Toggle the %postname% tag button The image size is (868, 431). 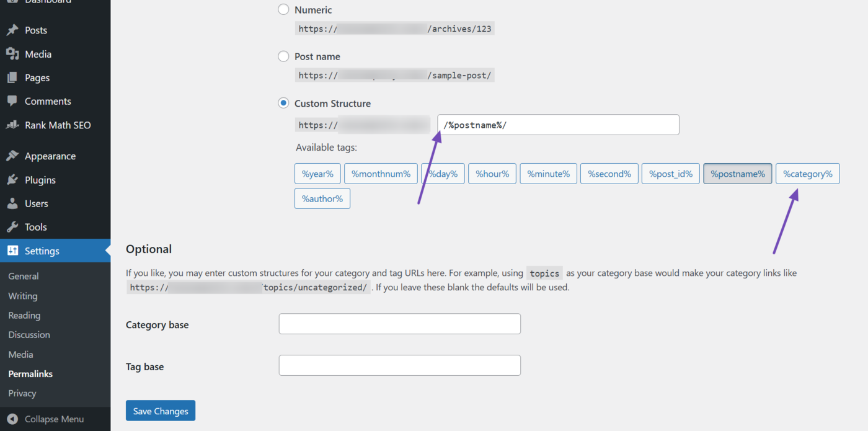[x=738, y=174]
